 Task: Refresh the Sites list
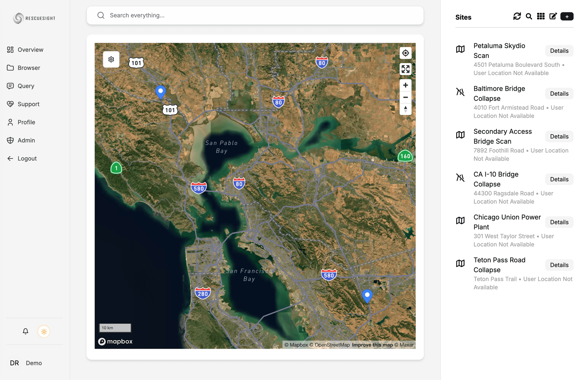pos(517,16)
